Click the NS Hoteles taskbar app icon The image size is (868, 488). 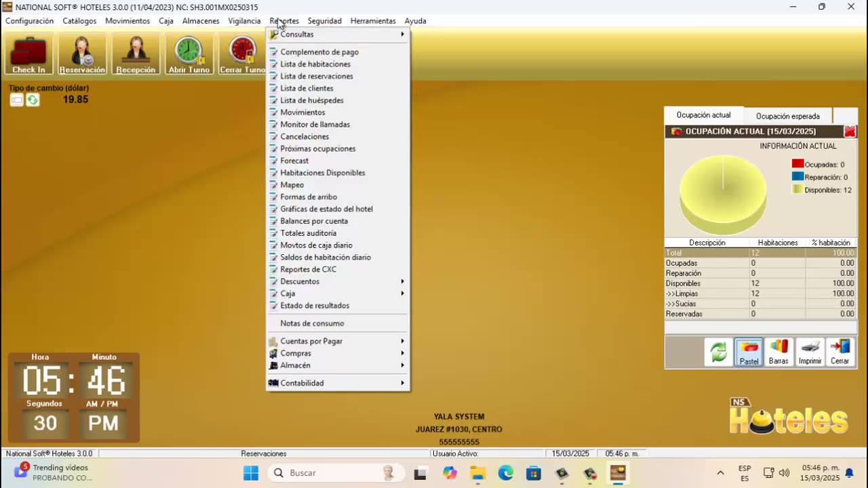(617, 473)
